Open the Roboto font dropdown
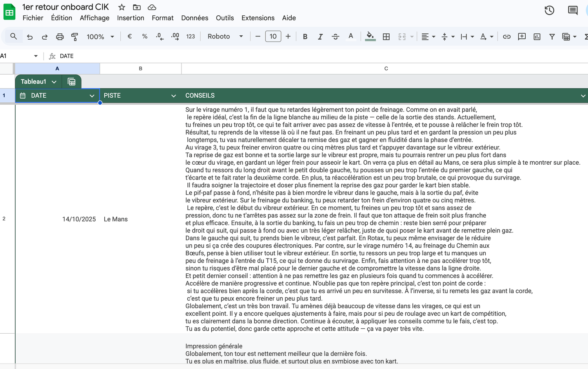This screenshot has width=588, height=369. point(225,36)
